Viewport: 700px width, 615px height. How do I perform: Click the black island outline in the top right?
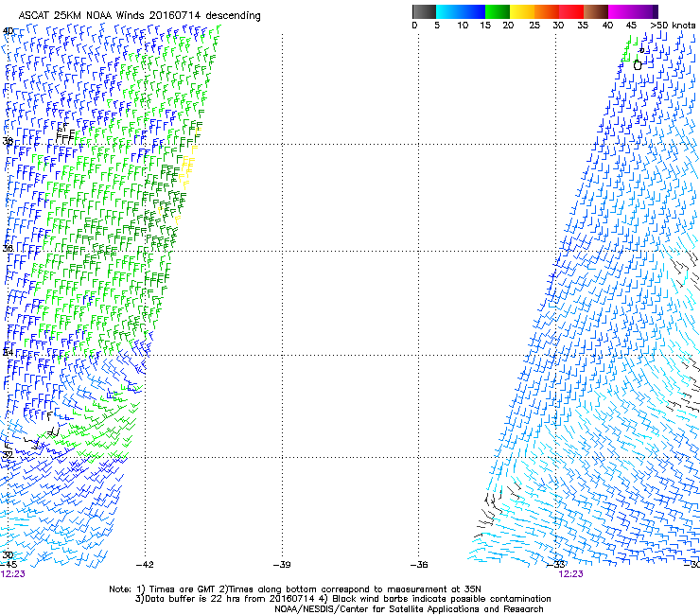click(638, 64)
